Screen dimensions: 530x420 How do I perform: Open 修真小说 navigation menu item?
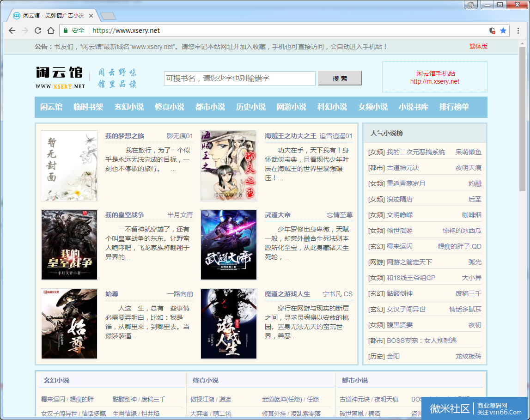(x=169, y=107)
